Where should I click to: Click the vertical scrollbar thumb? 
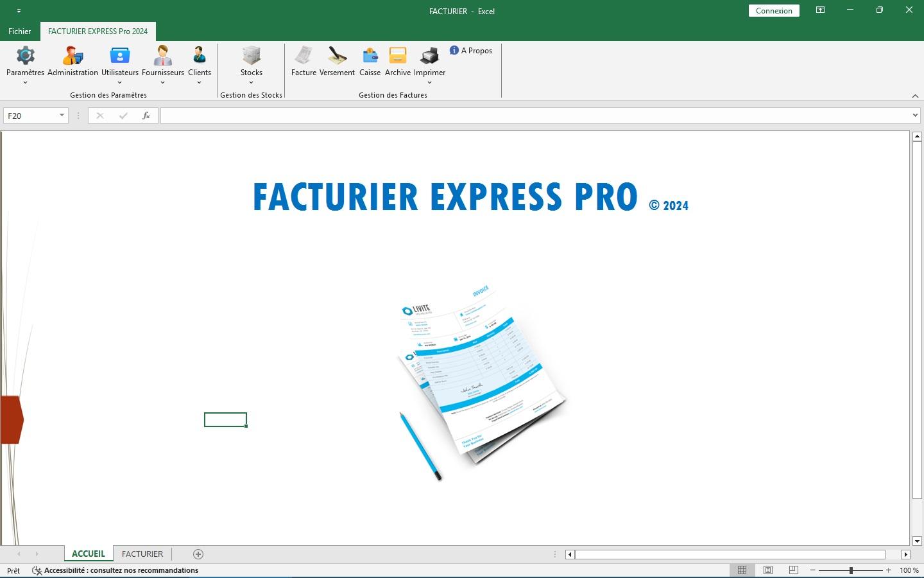tap(917, 320)
